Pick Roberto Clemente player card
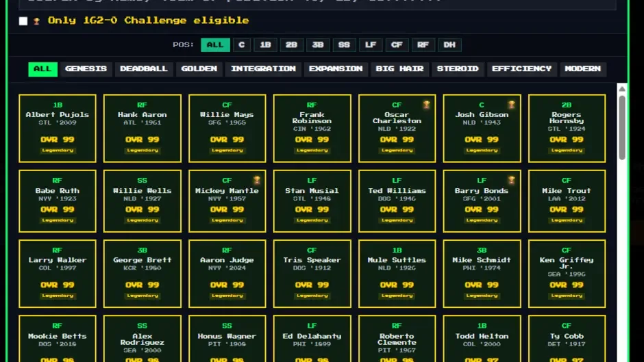The width and height of the screenshot is (644, 362). click(x=397, y=339)
